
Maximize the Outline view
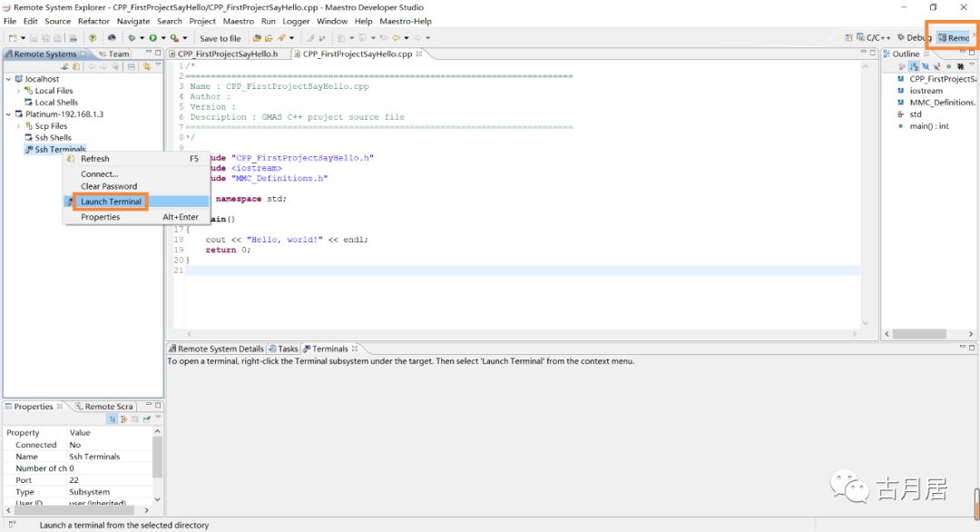[x=972, y=53]
